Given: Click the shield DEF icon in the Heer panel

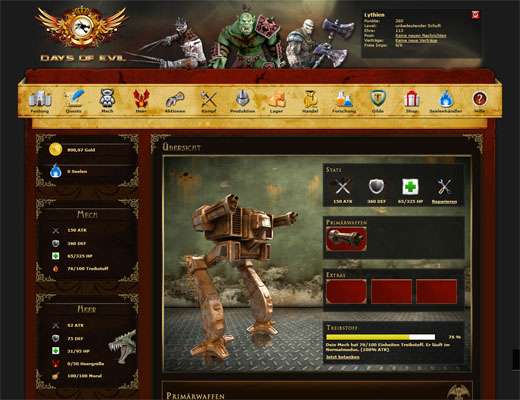Looking at the screenshot, I should [x=56, y=338].
